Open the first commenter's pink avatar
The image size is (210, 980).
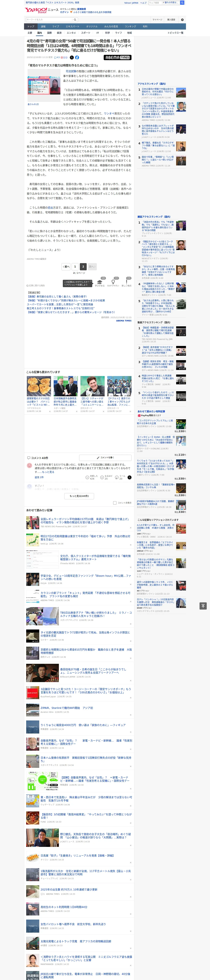coord(29,465)
